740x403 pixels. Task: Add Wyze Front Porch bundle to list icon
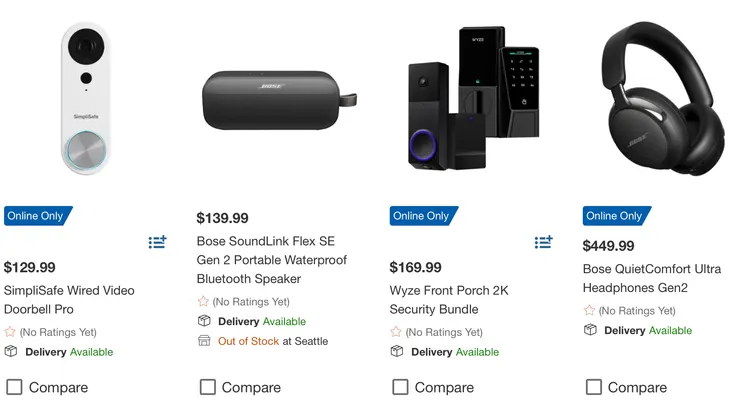click(543, 242)
